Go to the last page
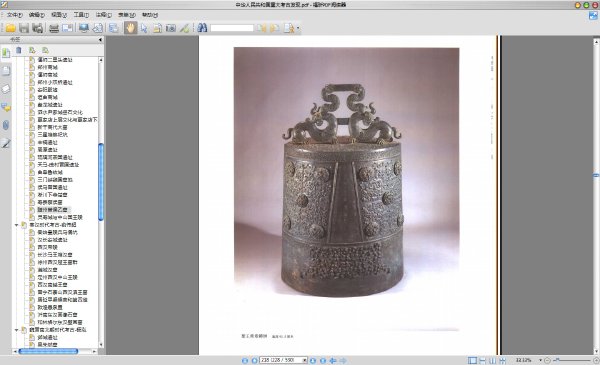 pyautogui.click(x=323, y=360)
